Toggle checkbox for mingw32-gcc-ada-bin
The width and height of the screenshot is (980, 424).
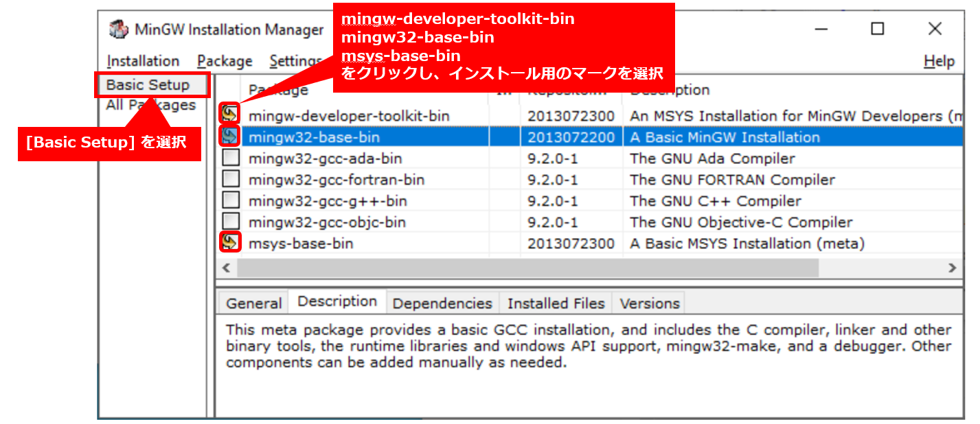(x=231, y=158)
